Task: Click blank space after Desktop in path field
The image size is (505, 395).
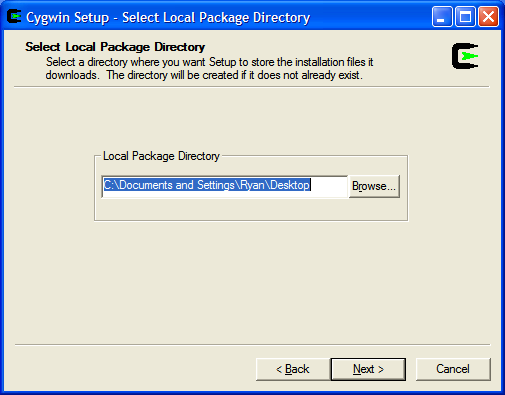Action: click(329, 185)
